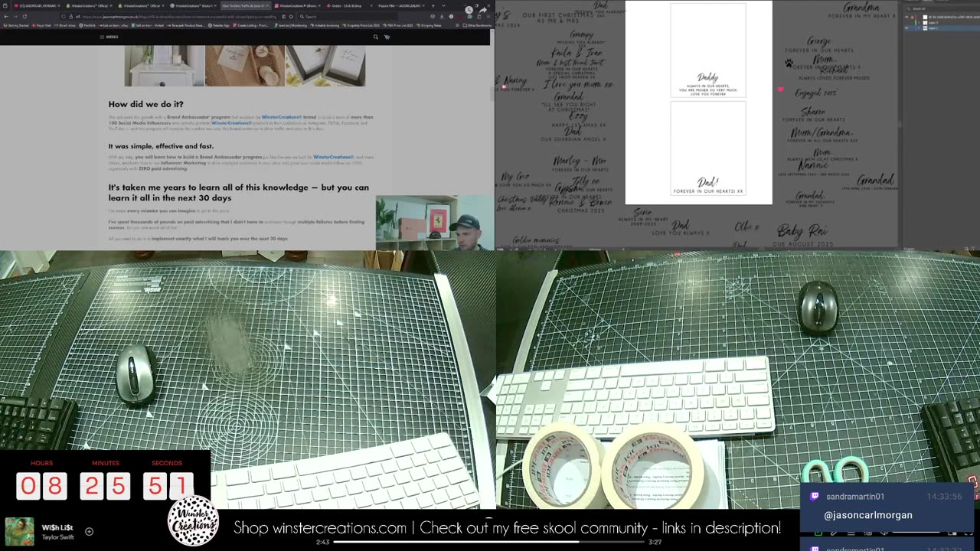
Task: Reload the page with refresh icon
Action: pos(24,16)
